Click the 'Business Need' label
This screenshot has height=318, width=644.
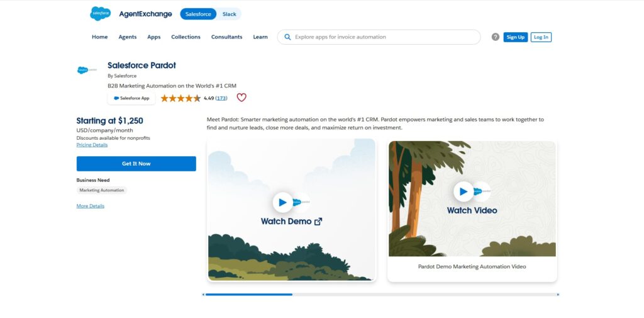tap(93, 180)
